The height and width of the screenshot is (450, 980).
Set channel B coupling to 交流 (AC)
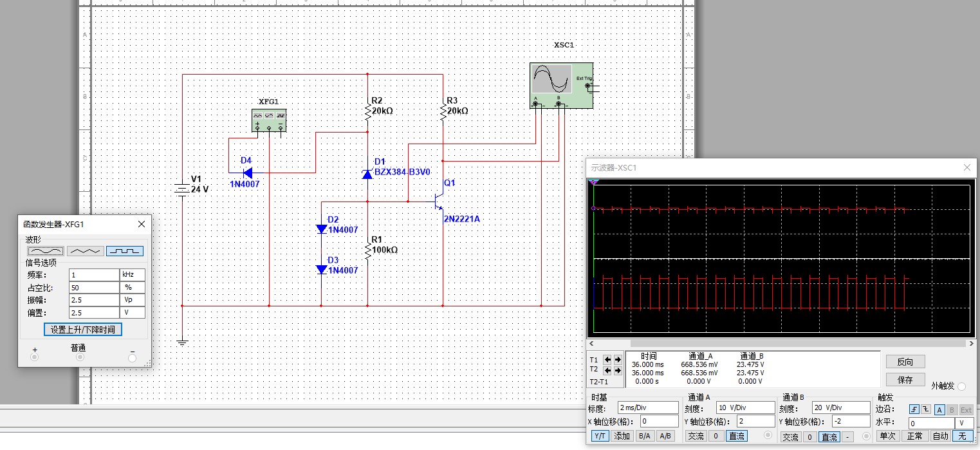click(x=790, y=437)
